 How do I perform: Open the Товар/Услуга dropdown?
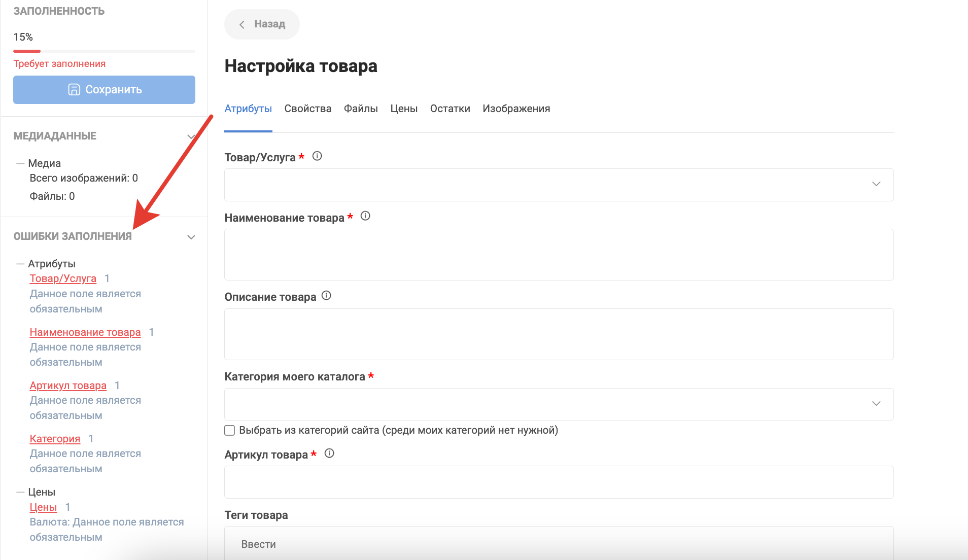coord(558,185)
